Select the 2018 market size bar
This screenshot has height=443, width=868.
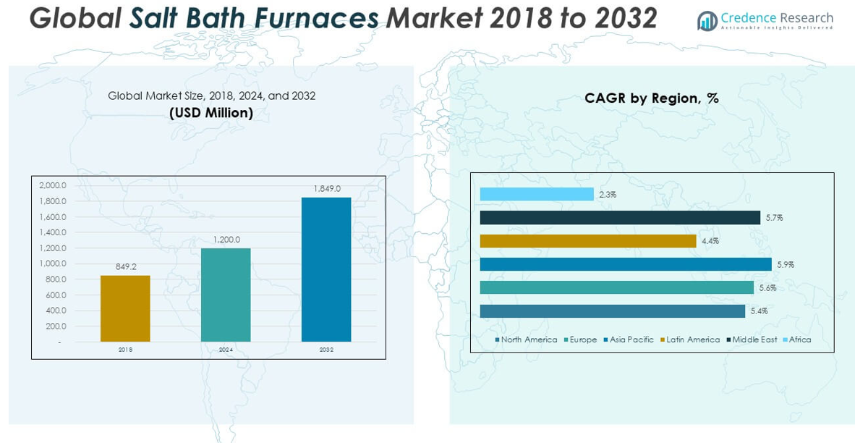coord(125,308)
